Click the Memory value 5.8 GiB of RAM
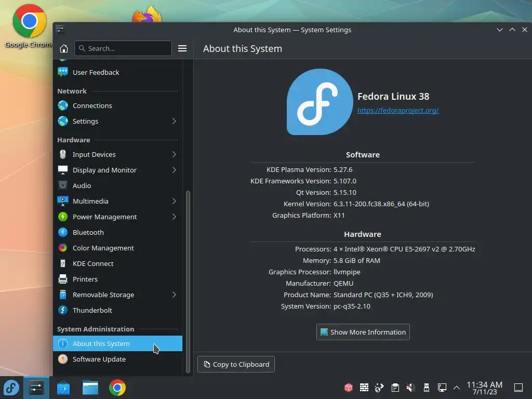532x399 pixels. pos(357,261)
